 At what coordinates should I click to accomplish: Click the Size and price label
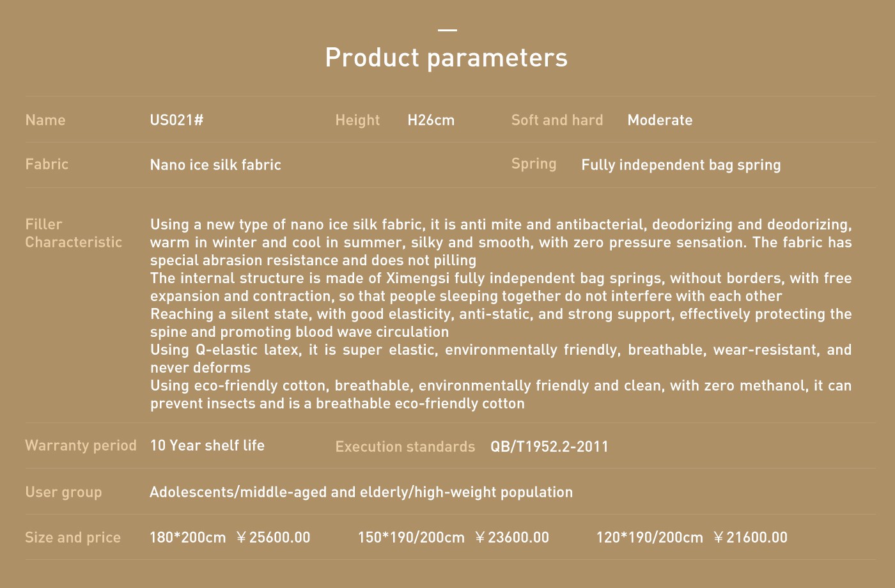tap(73, 538)
